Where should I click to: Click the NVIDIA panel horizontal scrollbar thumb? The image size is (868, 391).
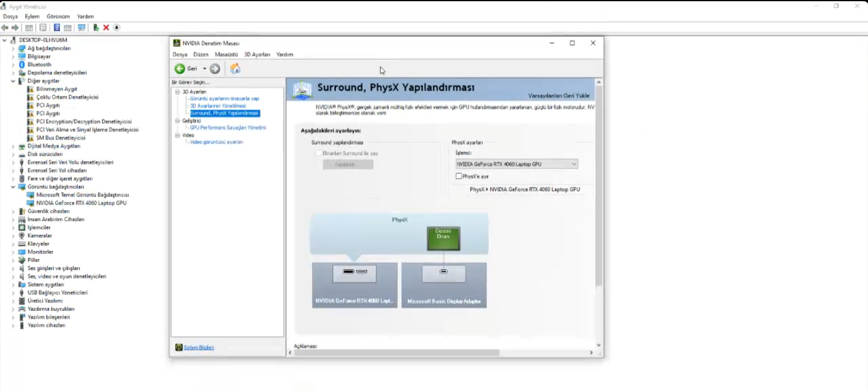[396, 353]
